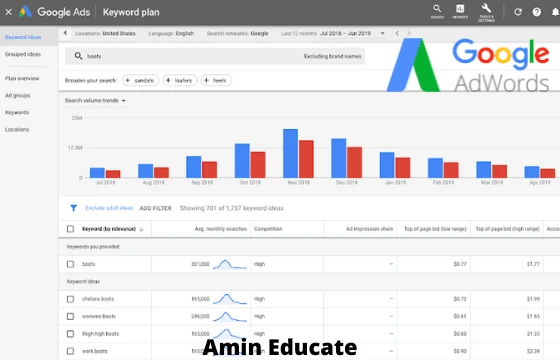Add sandals to broaden your search

coord(140,80)
